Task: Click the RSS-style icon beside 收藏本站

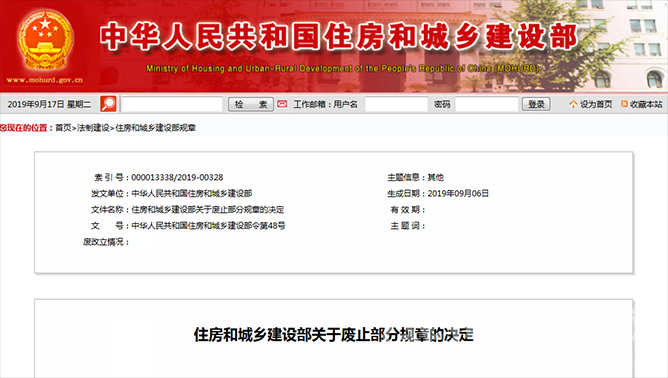Action: click(x=624, y=104)
